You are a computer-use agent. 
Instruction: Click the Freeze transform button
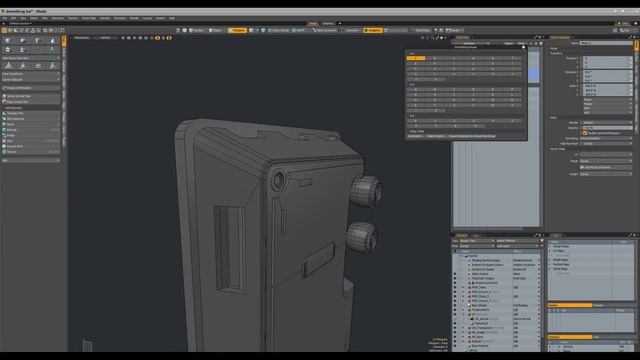point(607,104)
